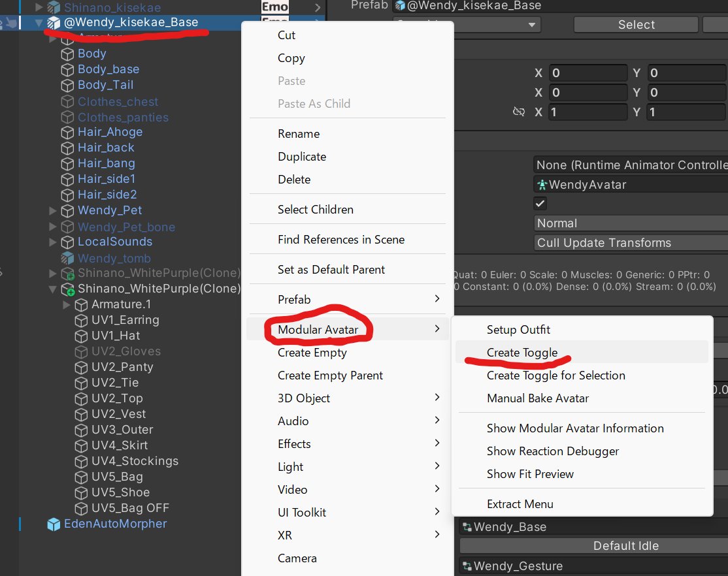This screenshot has height=576, width=728.
Task: Click the Wendy_Pet cube icon
Action: point(67,211)
